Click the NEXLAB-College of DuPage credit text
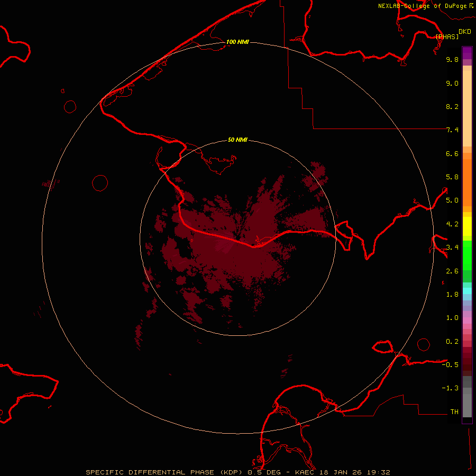The width and height of the screenshot is (476, 476). click(x=423, y=6)
